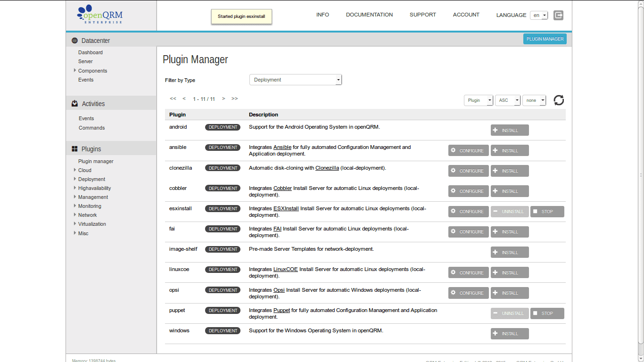The width and height of the screenshot is (644, 362).
Task: Open the DOCUMENTATION menu
Action: (x=369, y=15)
